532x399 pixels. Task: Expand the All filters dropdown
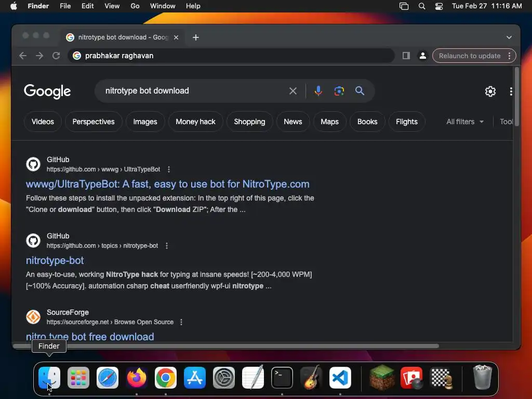tap(465, 122)
